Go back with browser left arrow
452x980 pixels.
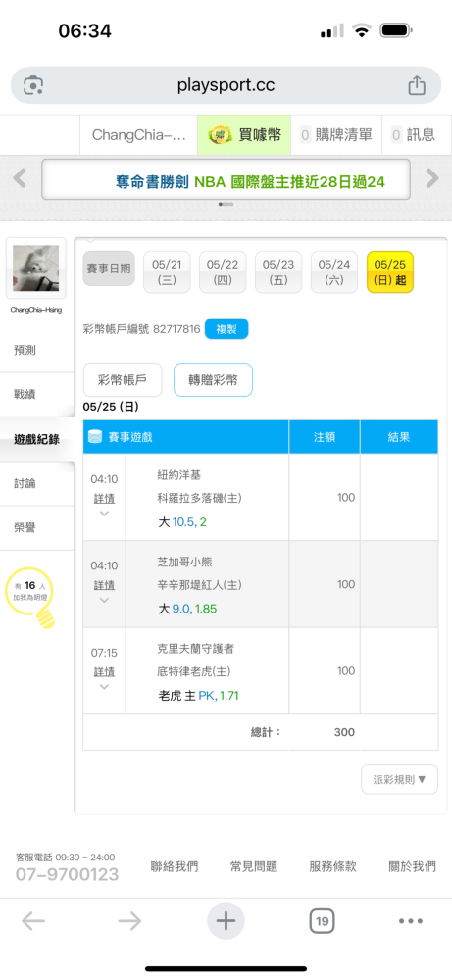point(33,921)
